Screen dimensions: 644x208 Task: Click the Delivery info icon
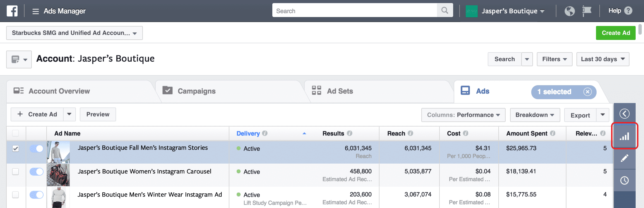coord(265,133)
